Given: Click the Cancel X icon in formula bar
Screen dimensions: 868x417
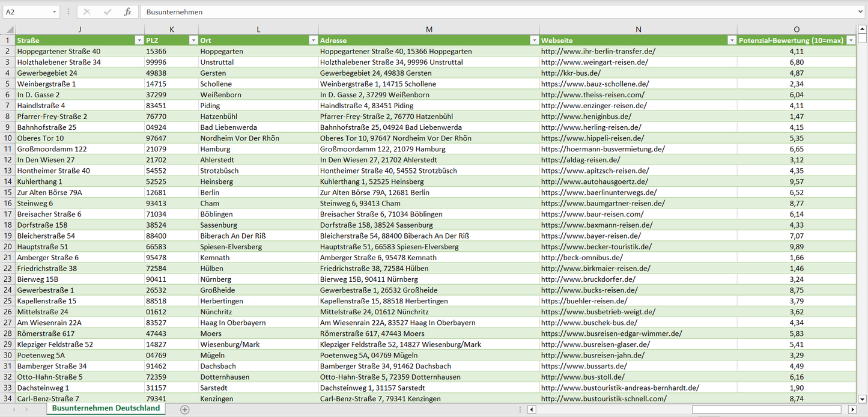Looking at the screenshot, I should 87,12.
